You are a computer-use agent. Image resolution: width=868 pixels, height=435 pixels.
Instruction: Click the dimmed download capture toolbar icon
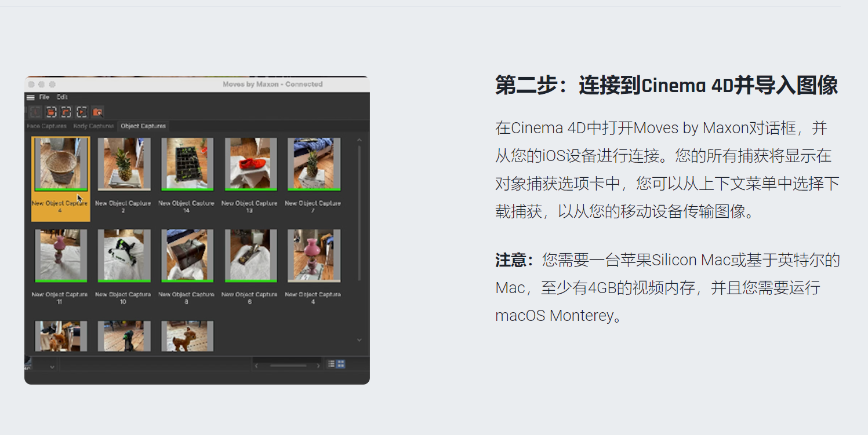[35, 112]
